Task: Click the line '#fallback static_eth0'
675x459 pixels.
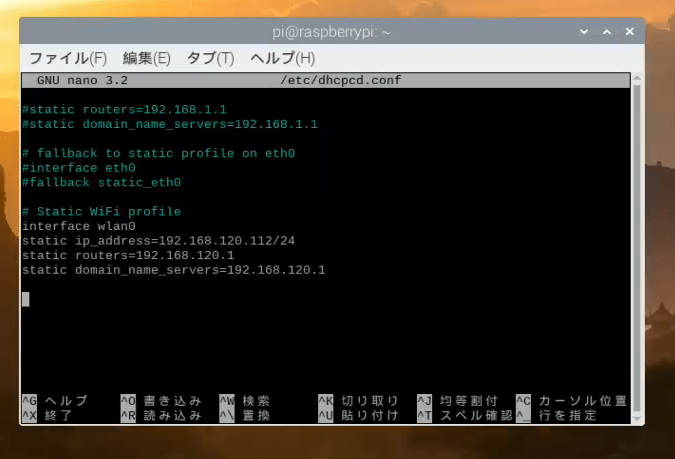Action: point(102,183)
